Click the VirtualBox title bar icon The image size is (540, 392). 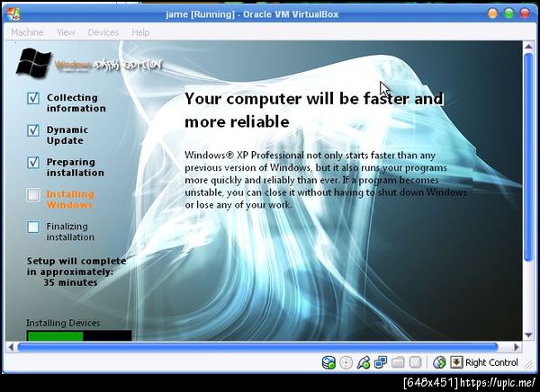click(x=13, y=13)
